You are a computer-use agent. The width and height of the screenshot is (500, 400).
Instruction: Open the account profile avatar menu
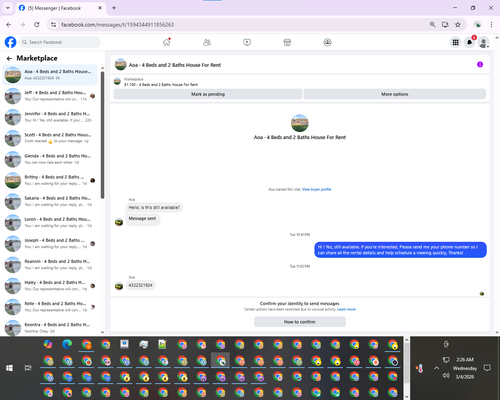pyautogui.click(x=483, y=42)
